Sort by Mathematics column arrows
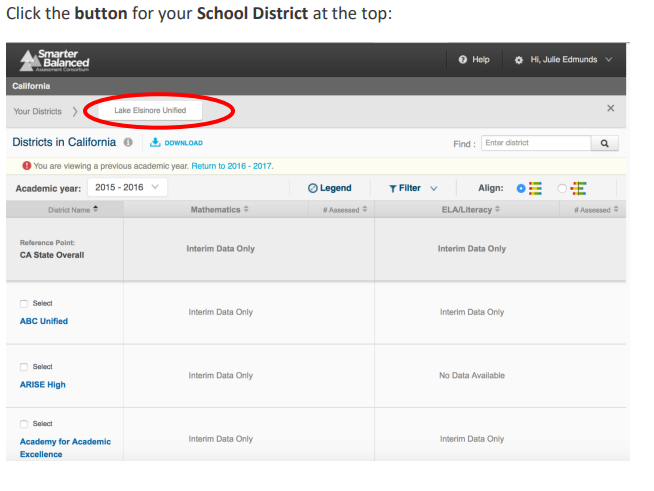This screenshot has width=654, height=491. (246, 209)
